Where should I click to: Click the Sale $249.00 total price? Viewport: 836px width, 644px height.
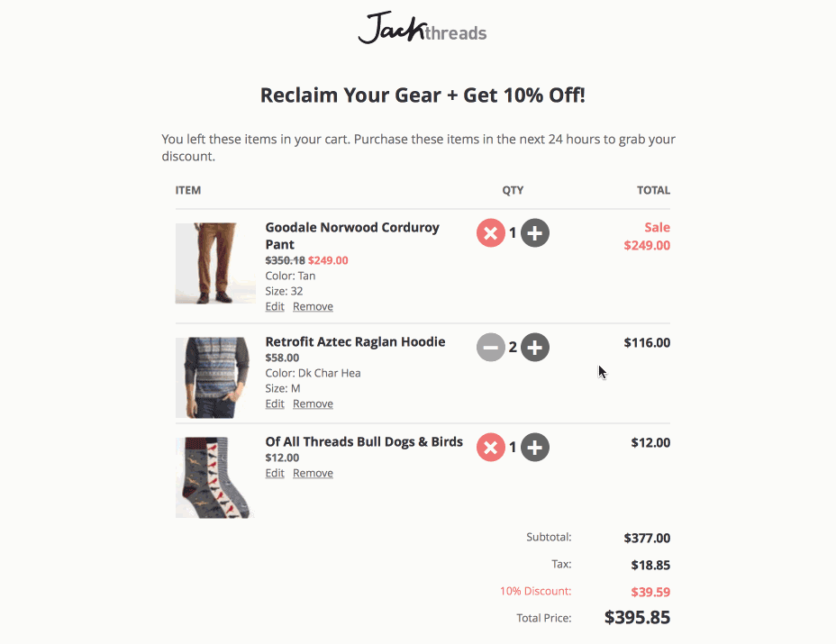click(x=647, y=236)
